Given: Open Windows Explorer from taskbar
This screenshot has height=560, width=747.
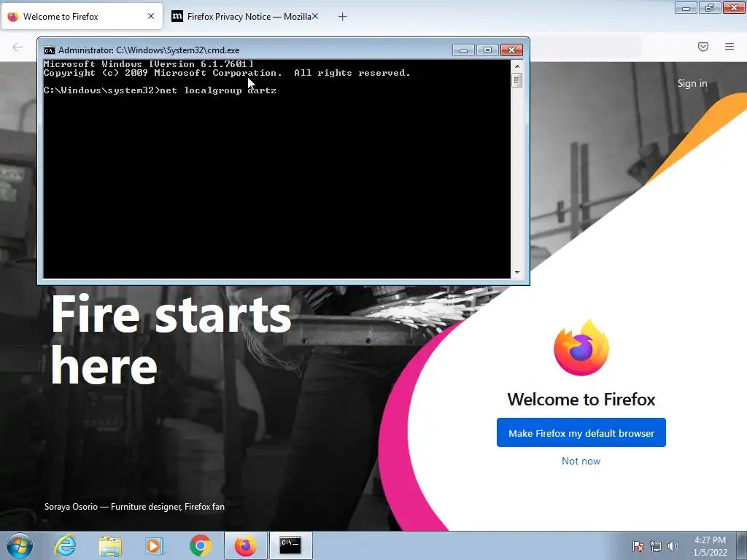Looking at the screenshot, I should 110,545.
